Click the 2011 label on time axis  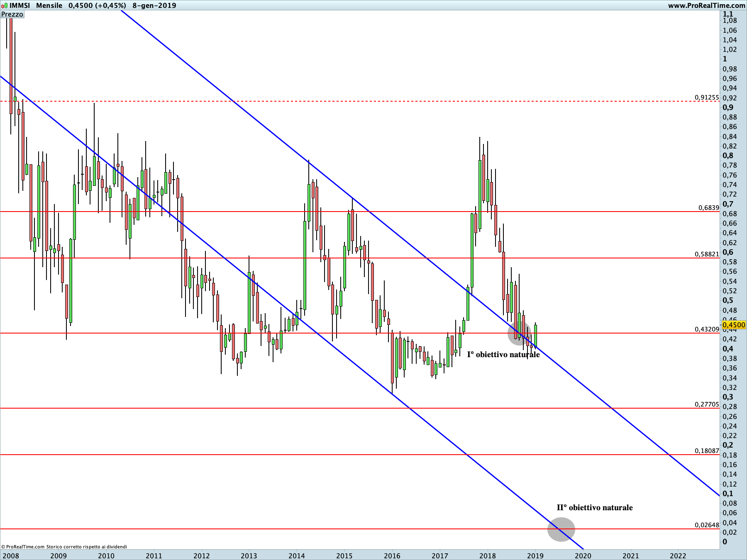coord(154,556)
